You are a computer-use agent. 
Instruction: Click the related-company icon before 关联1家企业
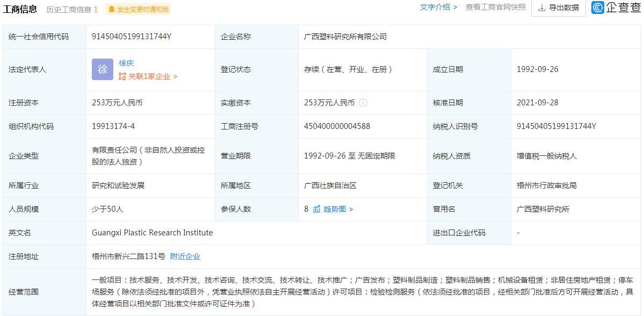(x=122, y=76)
